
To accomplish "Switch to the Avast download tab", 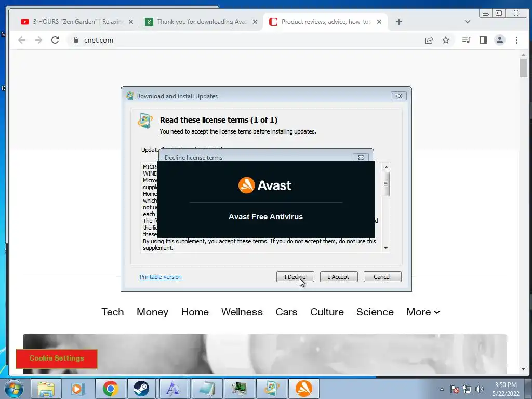I will click(202, 22).
